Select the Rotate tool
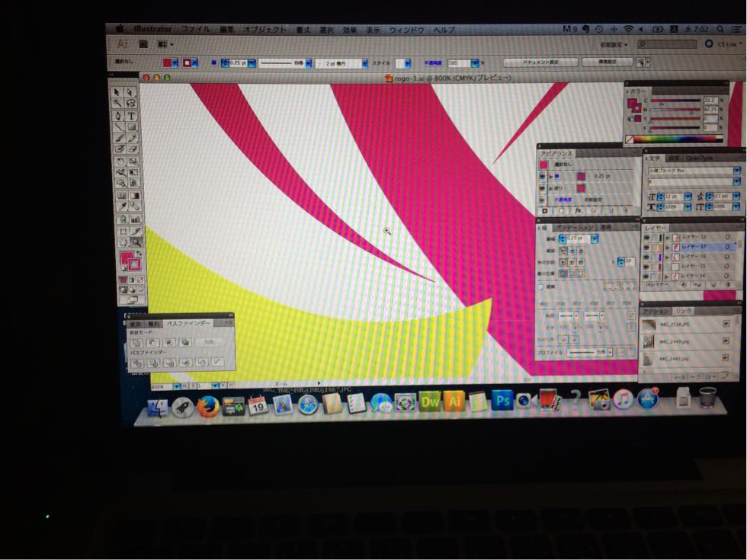Viewport: 747px width, 560px height. pos(120,162)
